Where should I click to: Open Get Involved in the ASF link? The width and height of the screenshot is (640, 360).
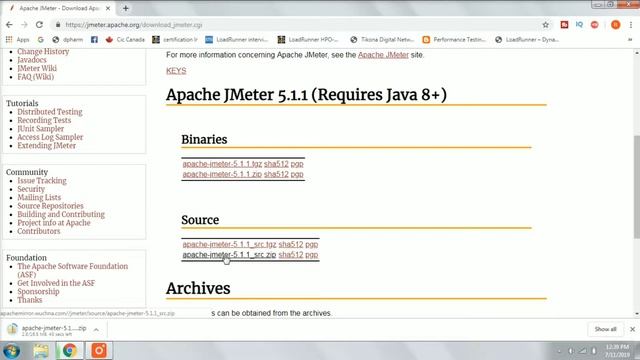(x=56, y=283)
